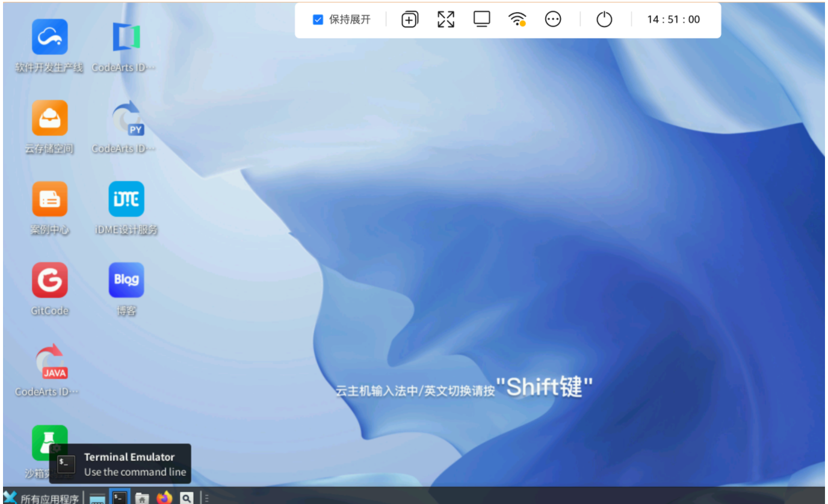Launch Firefox from the taskbar
This screenshot has width=828, height=504.
164,497
